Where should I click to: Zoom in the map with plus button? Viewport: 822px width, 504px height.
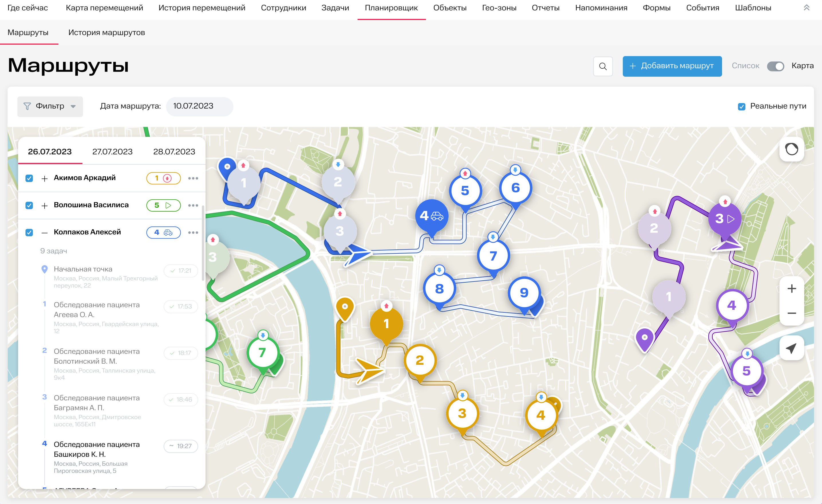[x=791, y=288]
